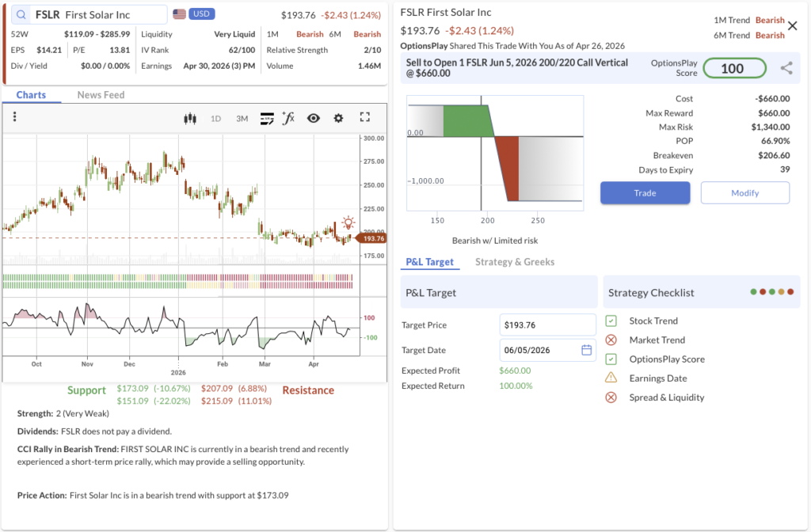Open chart settings gear icon
This screenshot has height=532, width=811.
pos(338,118)
